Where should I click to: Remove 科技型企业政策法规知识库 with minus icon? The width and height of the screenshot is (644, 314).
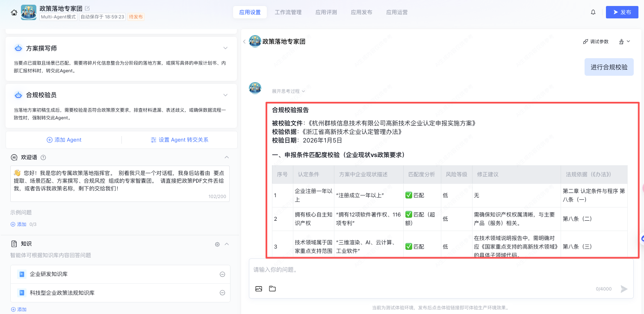pyautogui.click(x=222, y=293)
